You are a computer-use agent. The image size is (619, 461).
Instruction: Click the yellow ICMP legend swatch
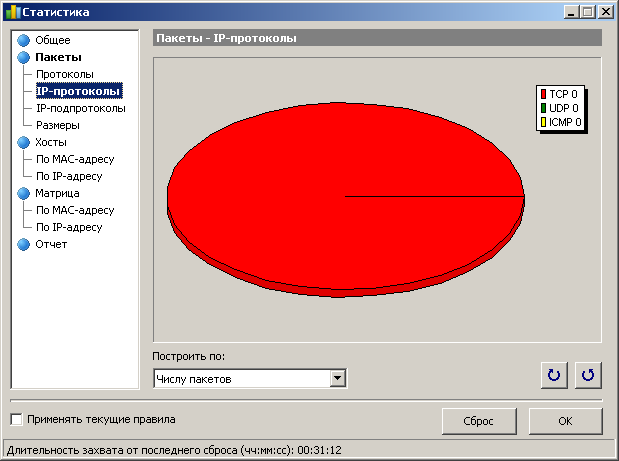(x=543, y=122)
